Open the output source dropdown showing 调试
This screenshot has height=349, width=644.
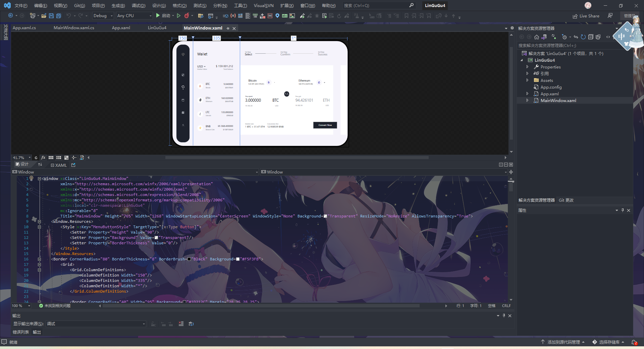96,324
